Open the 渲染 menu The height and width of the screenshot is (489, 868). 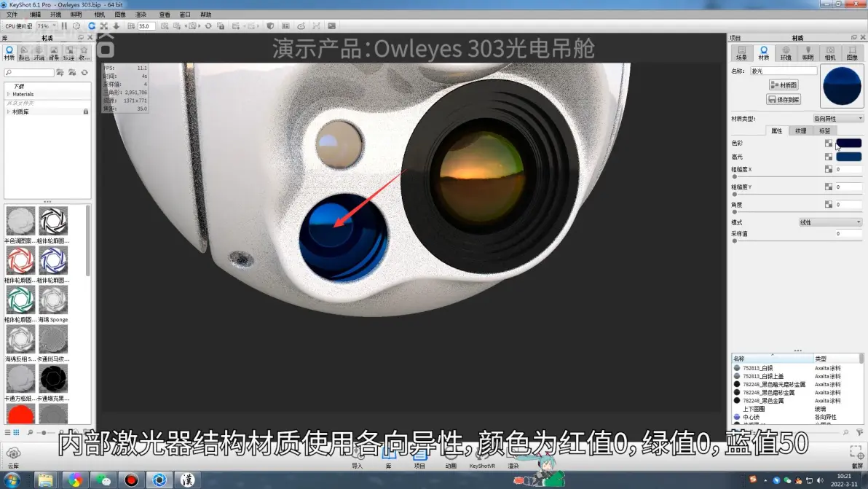click(x=141, y=15)
